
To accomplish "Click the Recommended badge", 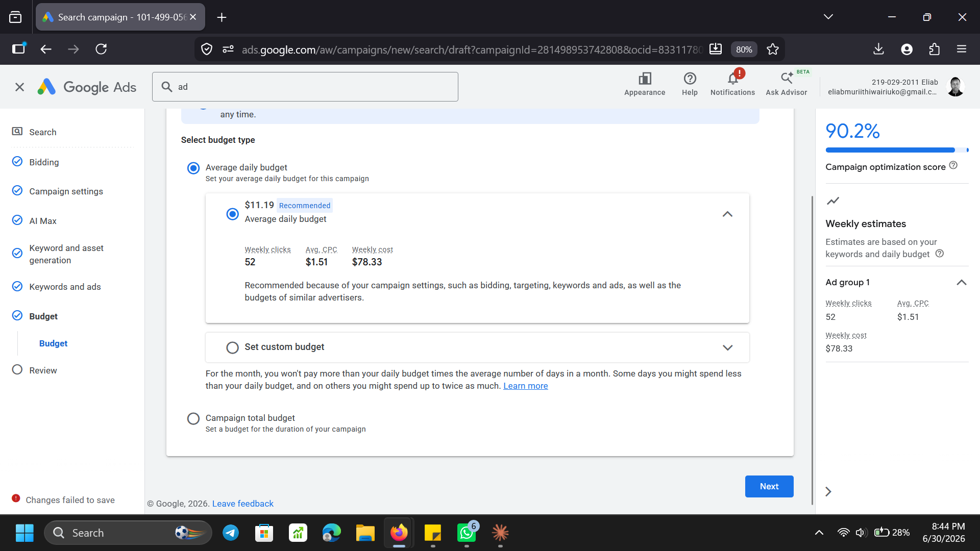I will (305, 205).
